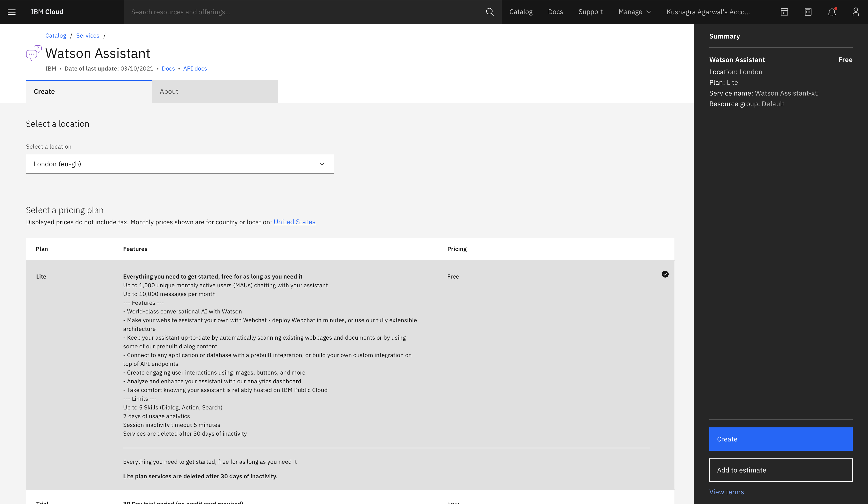Select the Lite plan checkmark
This screenshot has width=868, height=504.
(x=665, y=274)
